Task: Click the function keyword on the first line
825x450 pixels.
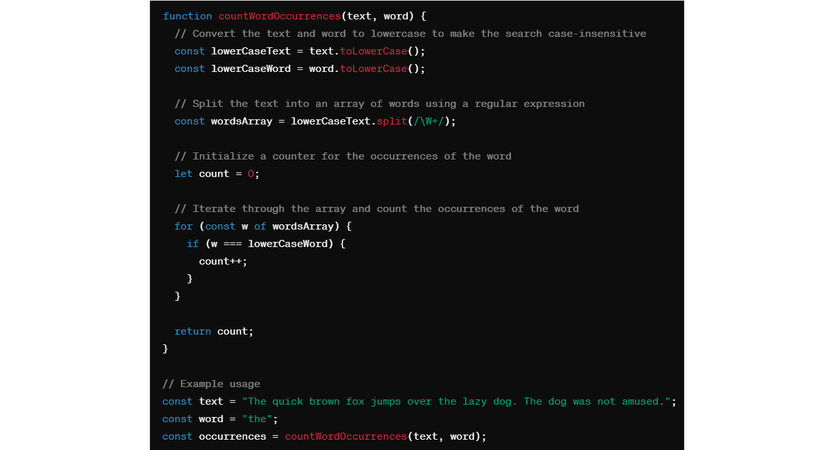Action: pyautogui.click(x=186, y=16)
